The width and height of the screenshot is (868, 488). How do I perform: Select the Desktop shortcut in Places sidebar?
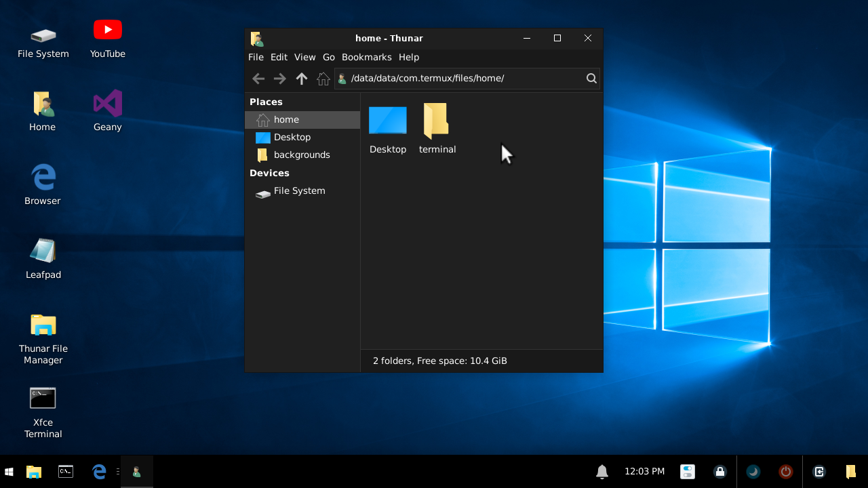292,137
